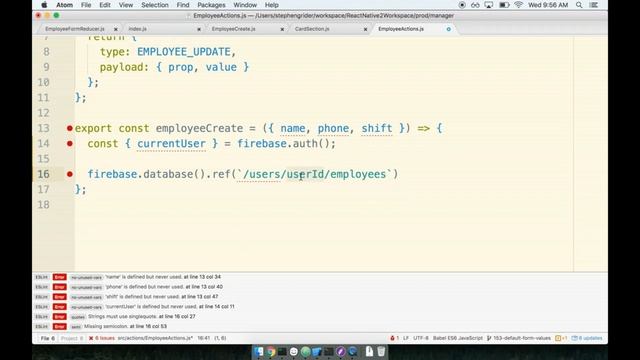This screenshot has width=640, height=360.
Task: Click Error badge on 'name' row
Action: click(x=59, y=277)
